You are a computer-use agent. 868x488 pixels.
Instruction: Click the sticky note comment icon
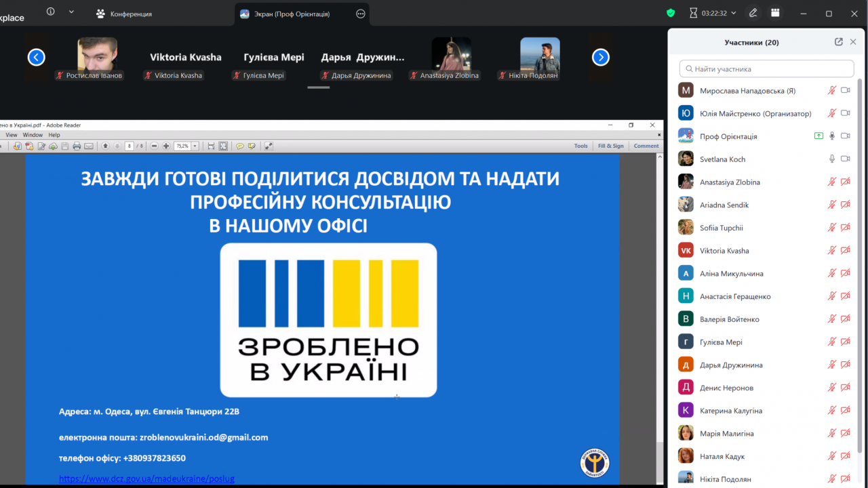[239, 146]
